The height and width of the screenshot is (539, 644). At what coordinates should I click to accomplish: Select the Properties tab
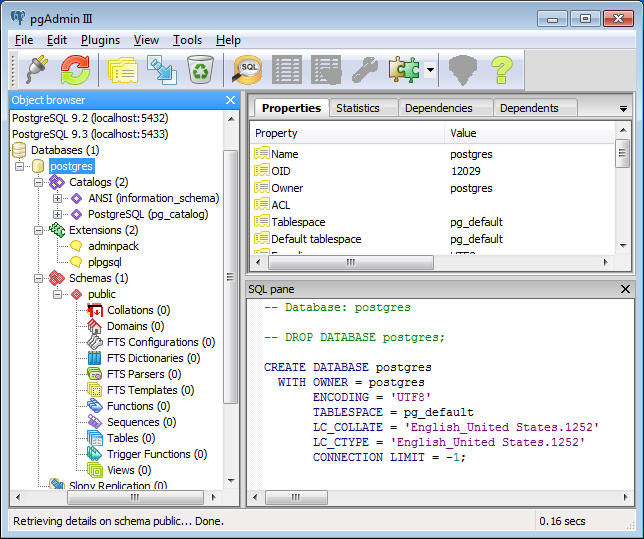click(291, 108)
